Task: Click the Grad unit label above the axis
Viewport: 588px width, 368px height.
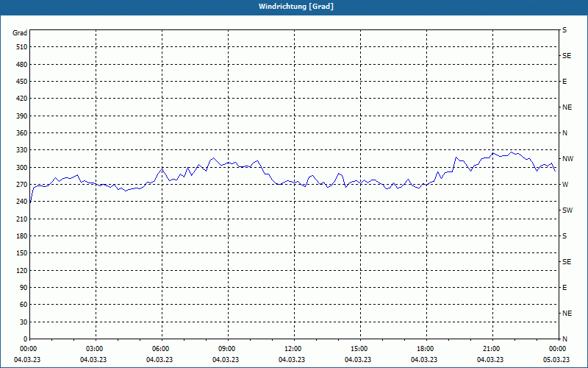Action: coord(20,33)
